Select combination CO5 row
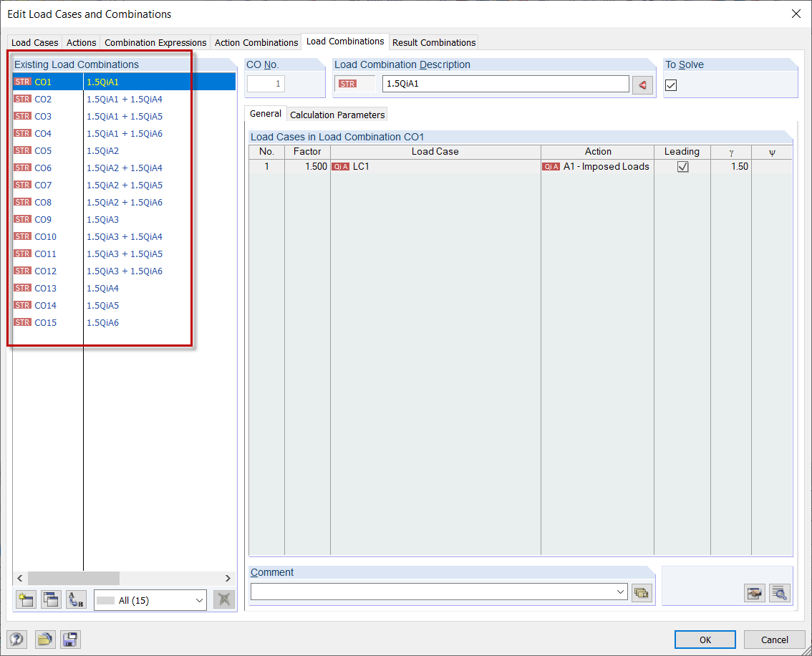 coord(125,150)
